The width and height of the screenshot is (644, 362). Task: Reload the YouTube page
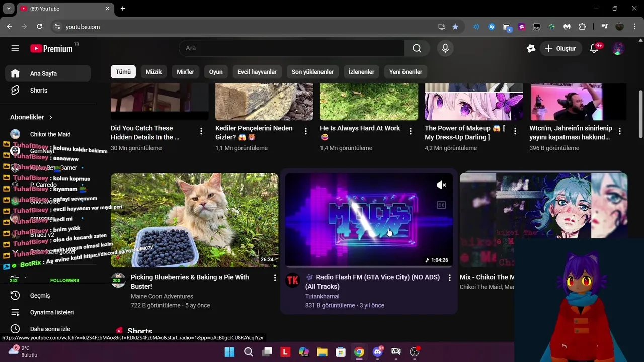coord(39,27)
